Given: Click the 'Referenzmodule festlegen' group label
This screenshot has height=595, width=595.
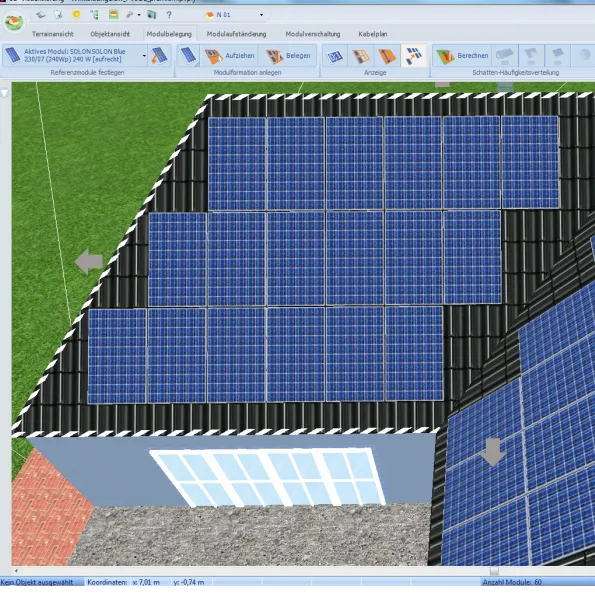Looking at the screenshot, I should click(x=87, y=72).
